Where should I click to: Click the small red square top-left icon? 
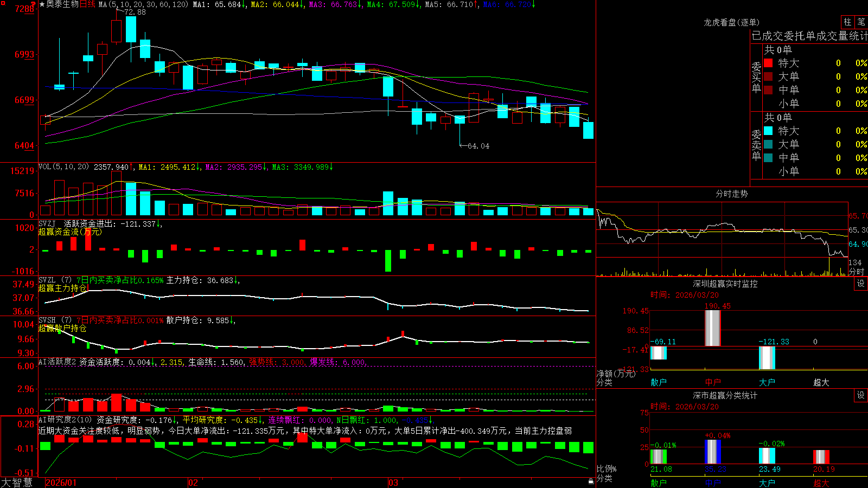[3, 3]
